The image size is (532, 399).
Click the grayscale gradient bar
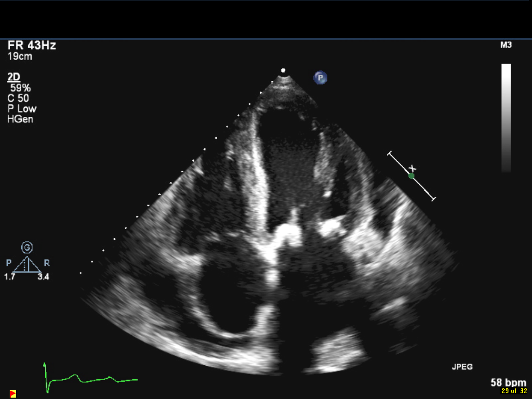tap(506, 118)
